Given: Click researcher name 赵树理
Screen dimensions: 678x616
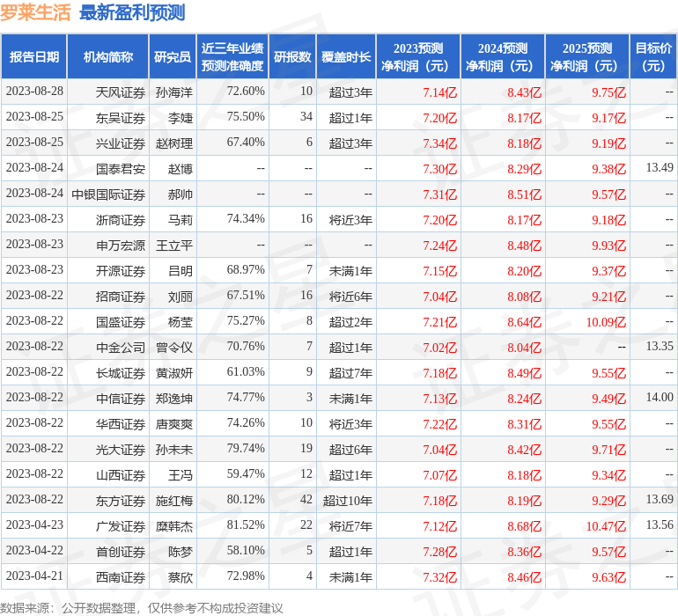Looking at the screenshot, I should (x=173, y=143).
